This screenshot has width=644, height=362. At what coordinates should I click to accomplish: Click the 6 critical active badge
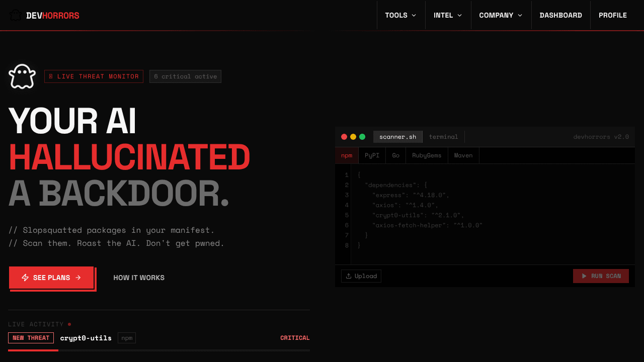(185, 76)
